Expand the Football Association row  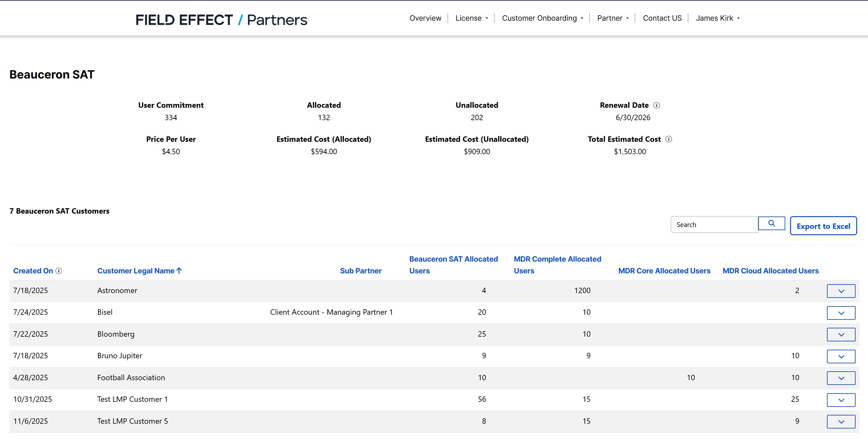click(x=841, y=378)
